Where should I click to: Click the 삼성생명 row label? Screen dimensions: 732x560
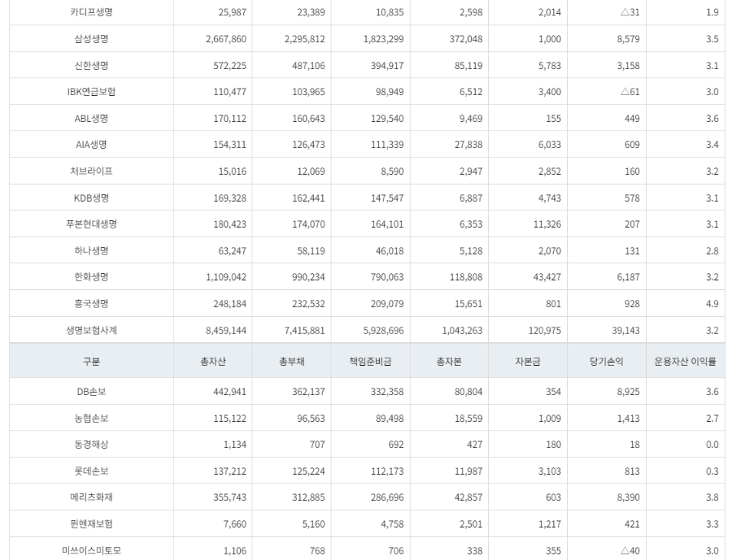(x=91, y=39)
